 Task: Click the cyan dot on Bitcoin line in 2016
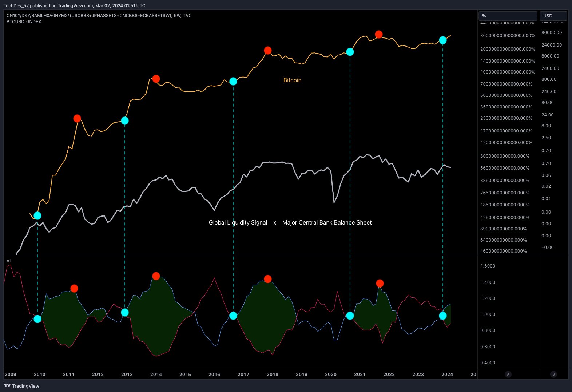pos(233,81)
